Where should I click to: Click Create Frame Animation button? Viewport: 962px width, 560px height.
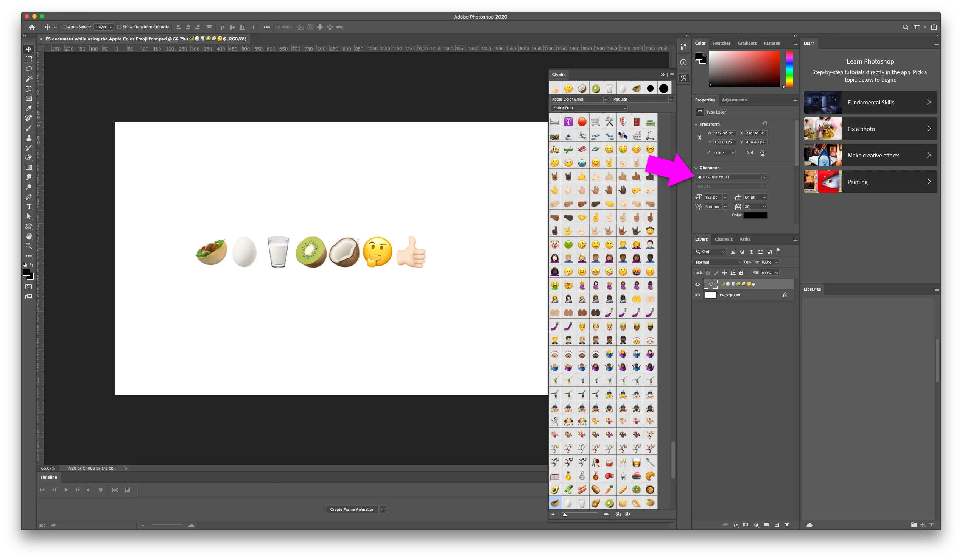tap(352, 509)
